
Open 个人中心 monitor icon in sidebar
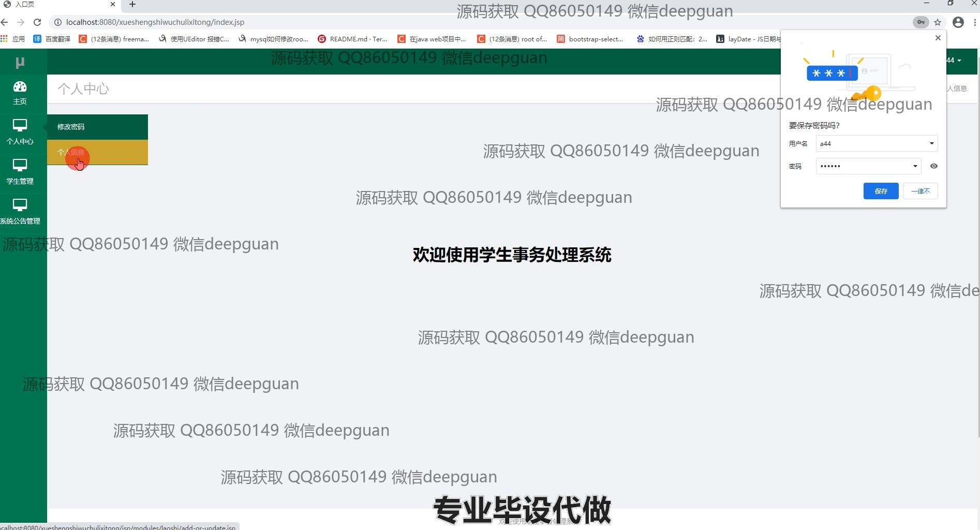click(20, 126)
